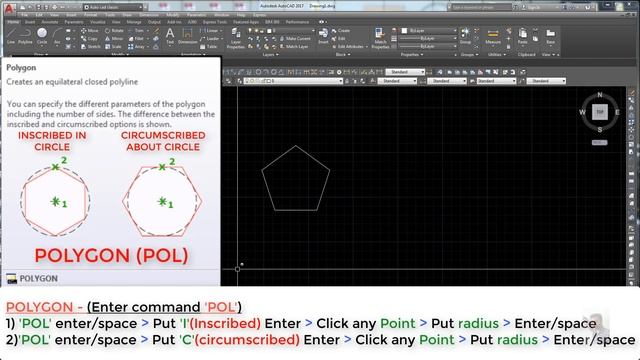This screenshot has width=640, height=360.
Task: Open the ByLayer color dropdown
Action: pos(428,31)
